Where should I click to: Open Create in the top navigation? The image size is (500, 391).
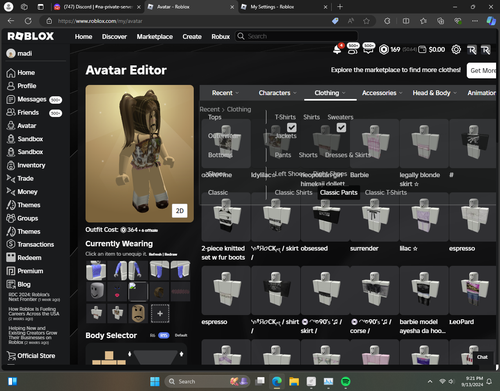192,37
